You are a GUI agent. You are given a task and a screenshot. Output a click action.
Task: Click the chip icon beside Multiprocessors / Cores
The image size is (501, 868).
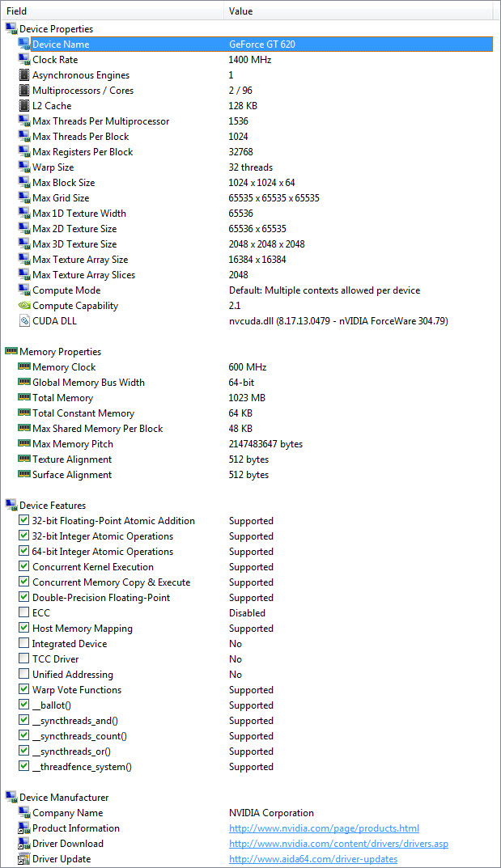[x=24, y=91]
